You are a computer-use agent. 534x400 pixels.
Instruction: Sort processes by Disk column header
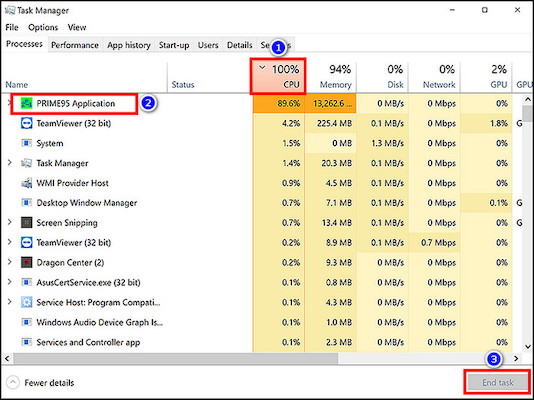coord(382,77)
